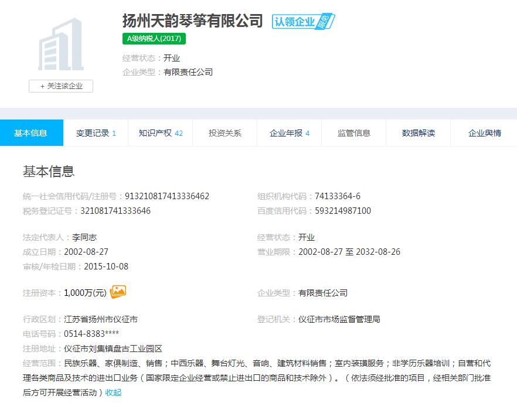Click company title 扬州天韵琴筝有限公司

[192, 21]
